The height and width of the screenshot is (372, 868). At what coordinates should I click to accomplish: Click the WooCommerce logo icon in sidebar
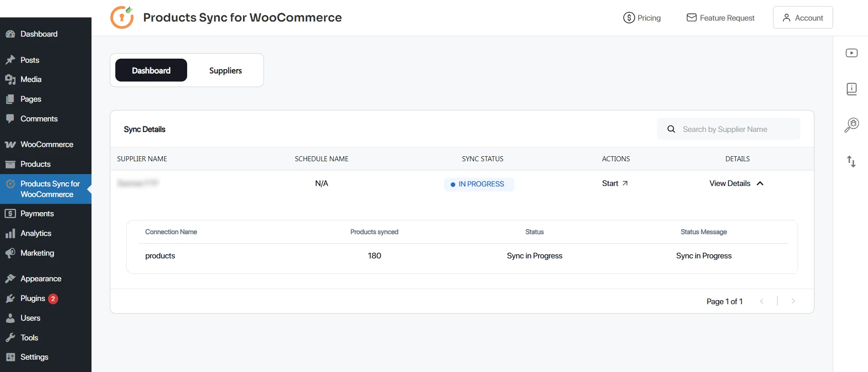10,145
